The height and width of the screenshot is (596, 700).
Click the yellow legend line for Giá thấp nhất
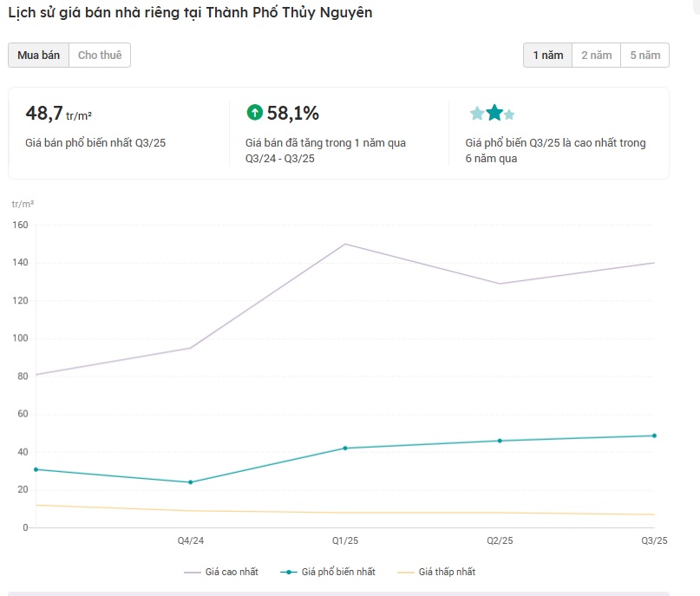pyautogui.click(x=405, y=572)
